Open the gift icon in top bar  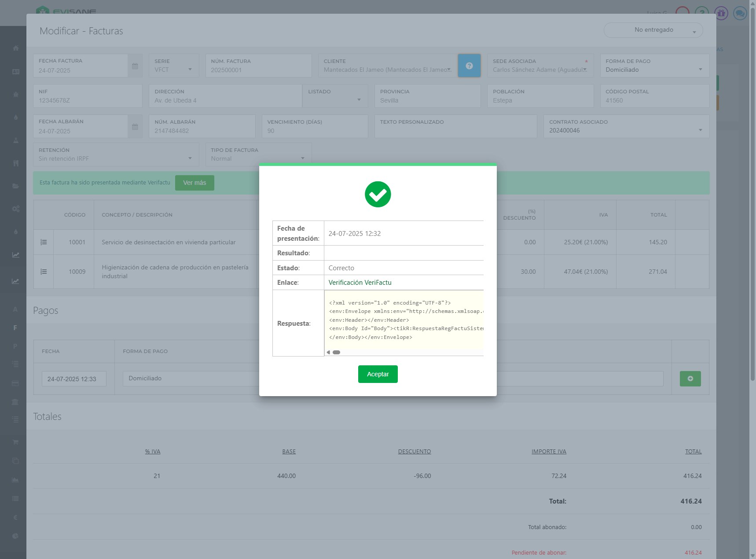point(721,13)
